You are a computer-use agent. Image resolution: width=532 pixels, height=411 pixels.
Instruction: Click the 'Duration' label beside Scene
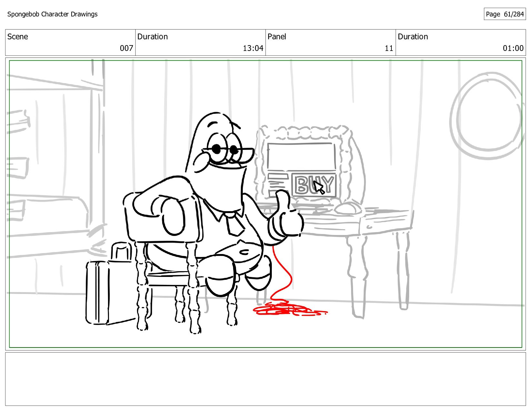click(153, 37)
